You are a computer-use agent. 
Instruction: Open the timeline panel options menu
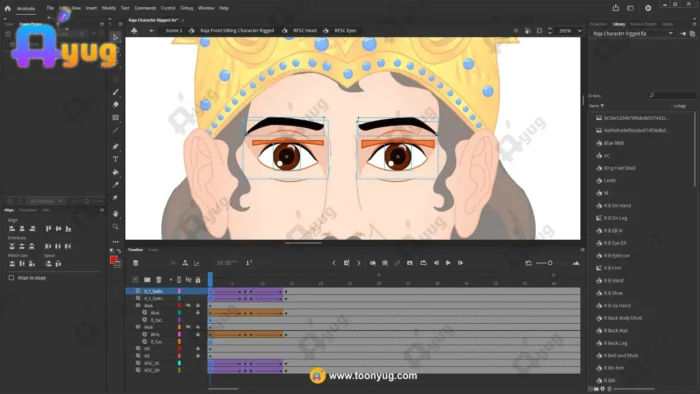(582, 250)
